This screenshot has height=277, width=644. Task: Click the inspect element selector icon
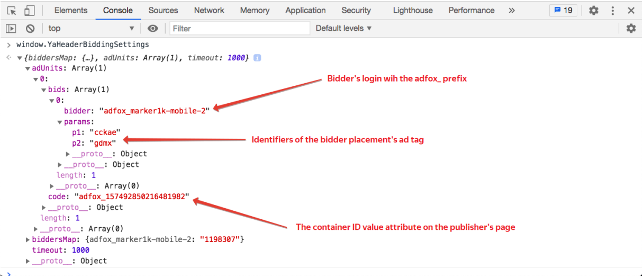12,11
